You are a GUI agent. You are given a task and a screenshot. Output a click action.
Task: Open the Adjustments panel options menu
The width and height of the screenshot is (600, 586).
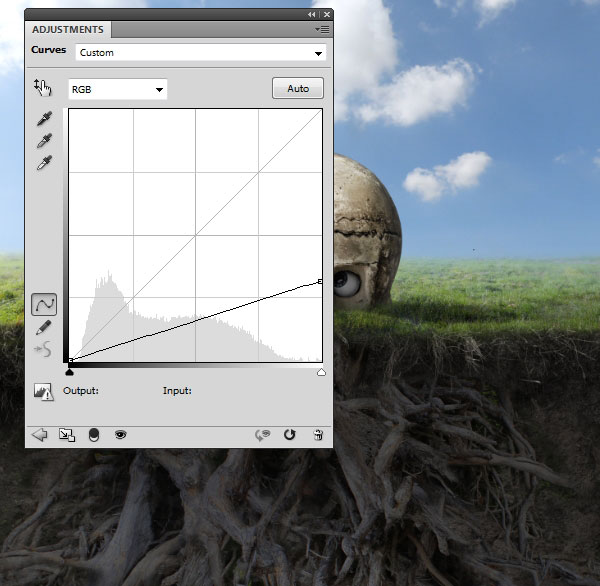(x=322, y=29)
